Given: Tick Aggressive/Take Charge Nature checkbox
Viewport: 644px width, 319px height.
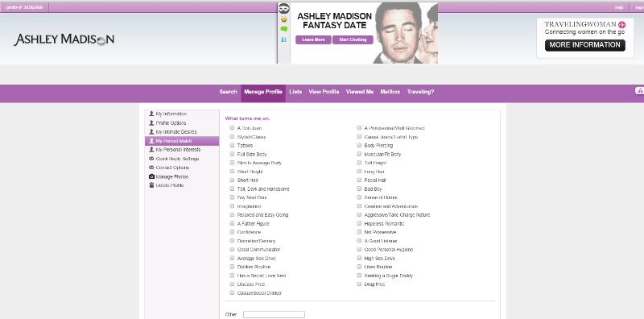Looking at the screenshot, I should coord(359,215).
